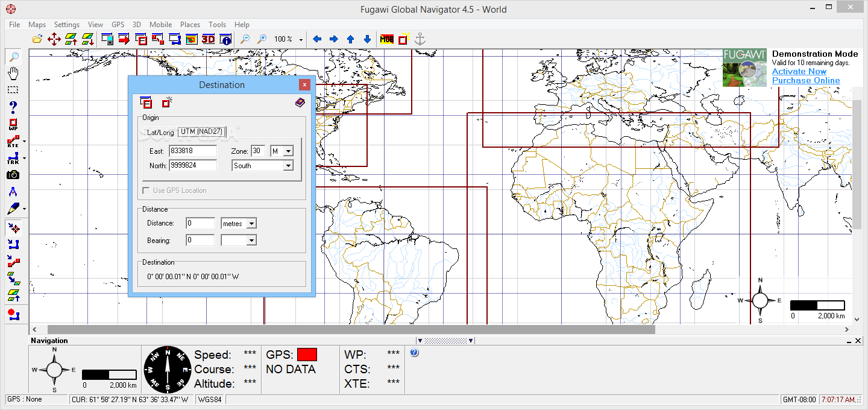The height and width of the screenshot is (410, 868).
Task: Open the metres distance unit dropdown
Action: click(251, 224)
